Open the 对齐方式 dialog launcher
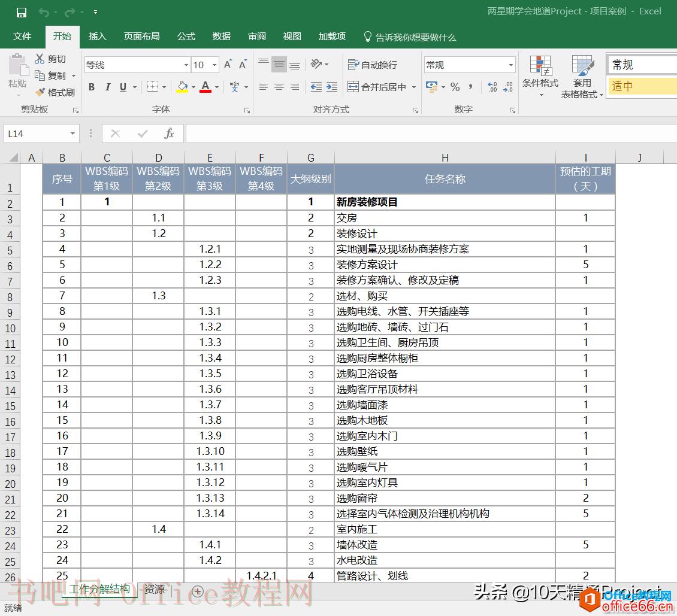This screenshot has height=616, width=677. pos(415,110)
